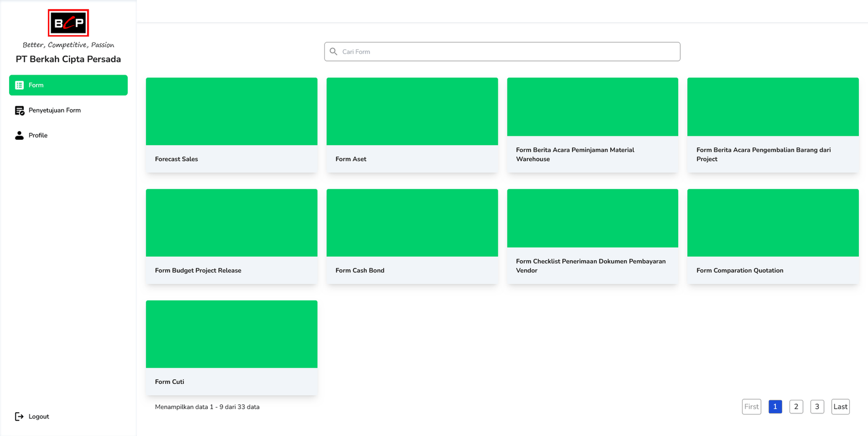Click the Profile person icon

[19, 135]
